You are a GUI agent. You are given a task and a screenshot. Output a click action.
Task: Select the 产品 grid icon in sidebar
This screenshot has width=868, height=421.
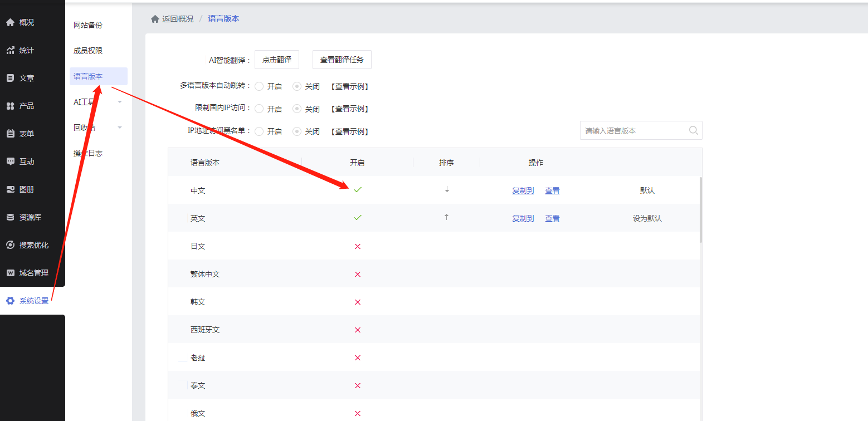(x=10, y=106)
